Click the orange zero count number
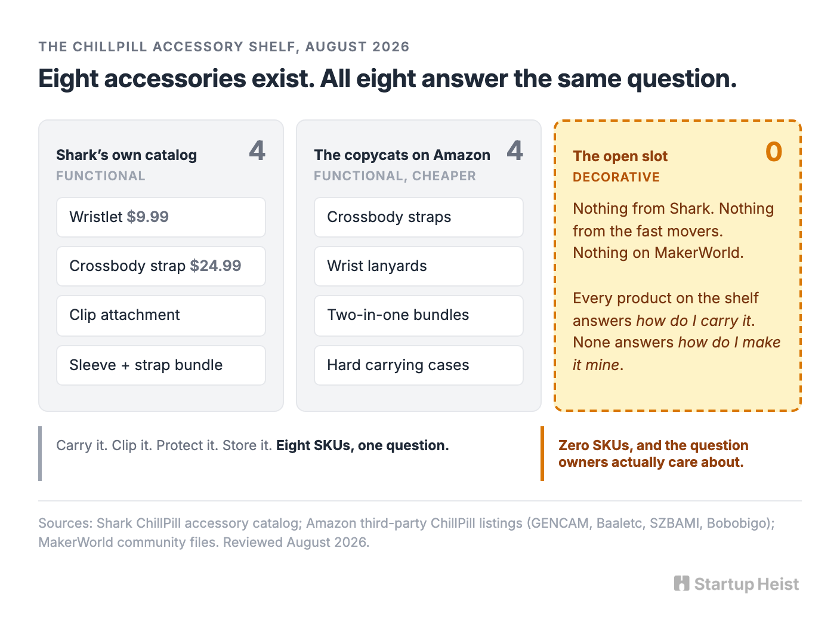Image resolution: width=840 pixels, height=634 pixels. coord(774,152)
